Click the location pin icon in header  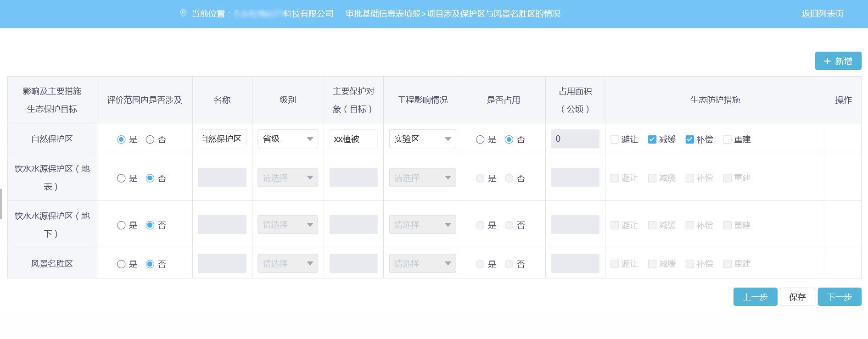(183, 13)
